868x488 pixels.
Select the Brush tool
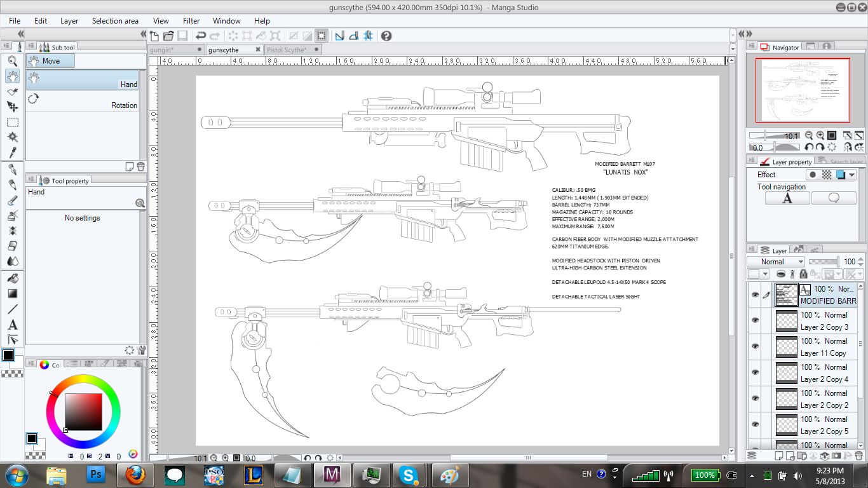pyautogui.click(x=12, y=200)
